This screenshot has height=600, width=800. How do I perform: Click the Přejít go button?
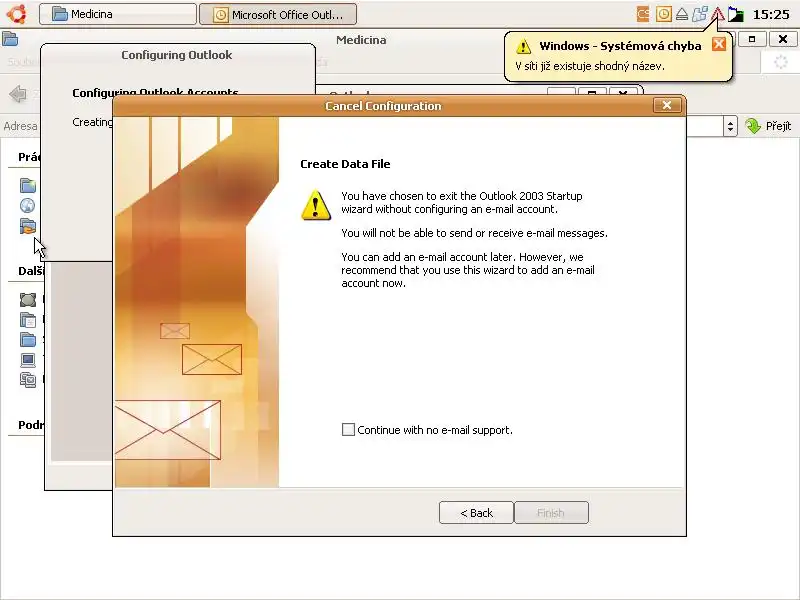(x=768, y=126)
